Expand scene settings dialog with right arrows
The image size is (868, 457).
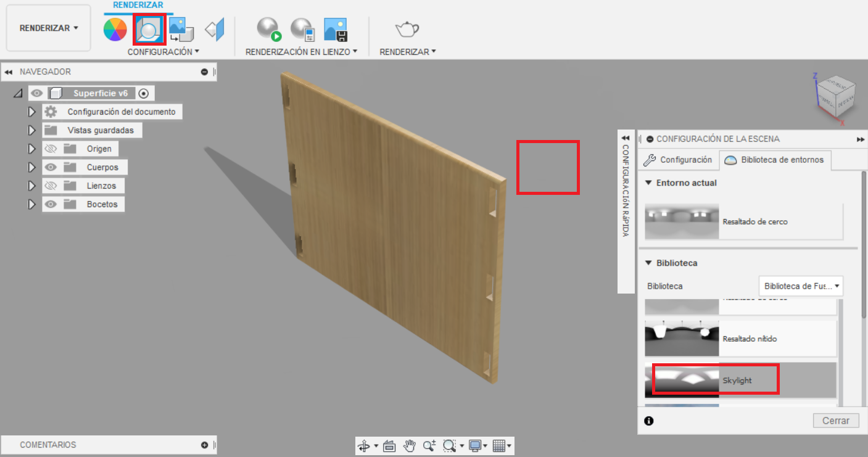[861, 139]
